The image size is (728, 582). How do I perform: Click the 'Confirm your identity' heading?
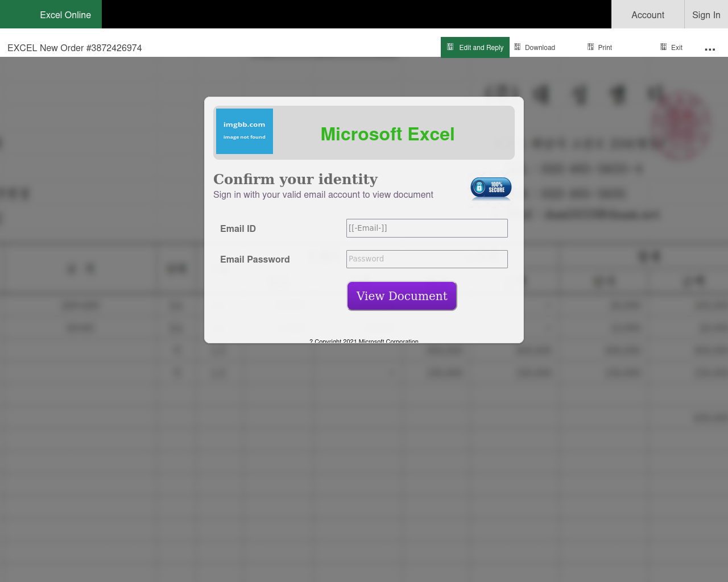[295, 179]
